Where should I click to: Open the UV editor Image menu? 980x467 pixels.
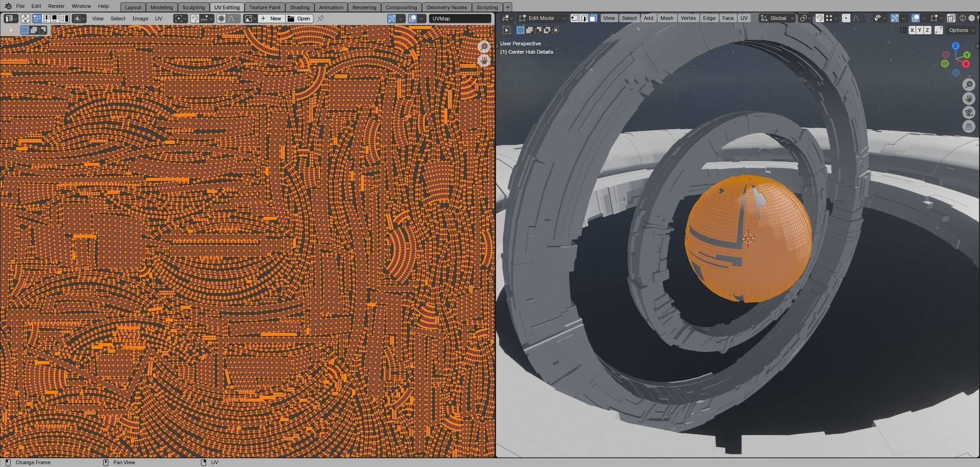point(140,19)
